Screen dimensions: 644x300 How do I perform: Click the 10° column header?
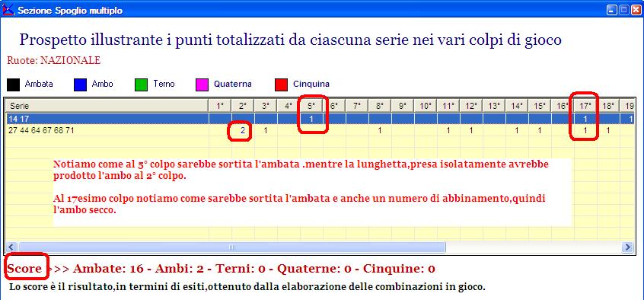point(426,106)
